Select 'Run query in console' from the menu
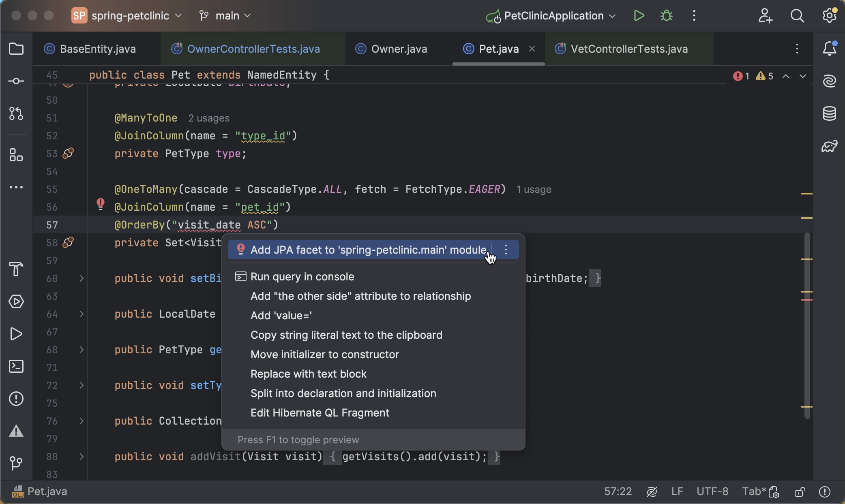The height and width of the screenshot is (504, 845). 302,276
